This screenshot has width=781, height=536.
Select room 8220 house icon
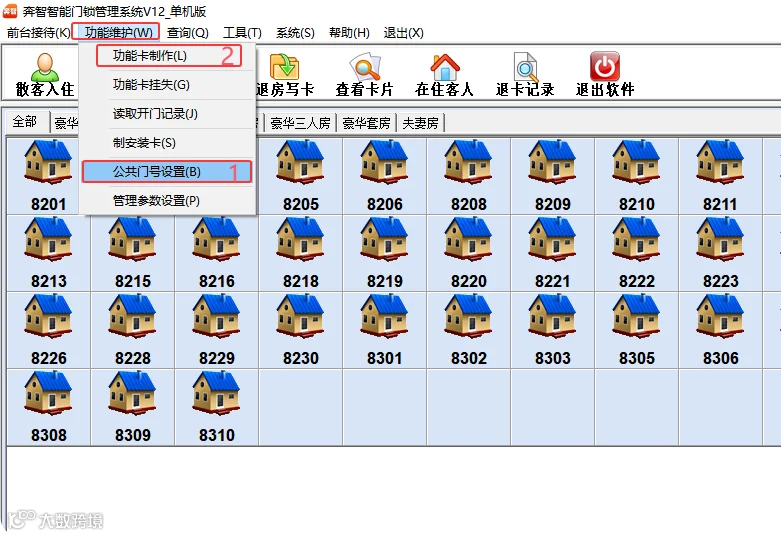(x=469, y=239)
